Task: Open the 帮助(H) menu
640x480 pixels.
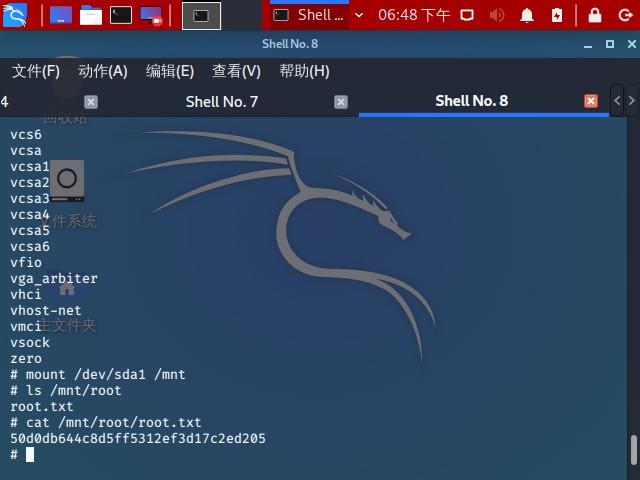Action: coord(304,71)
